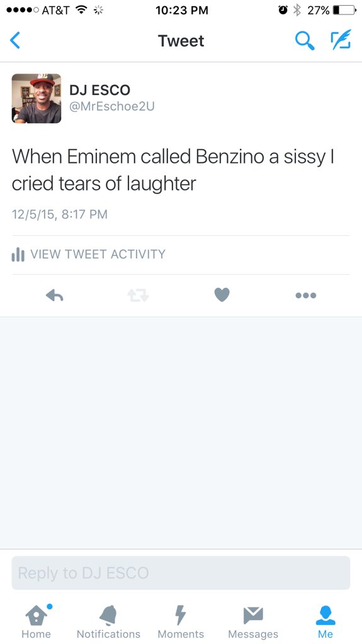The width and height of the screenshot is (362, 644).
Task: Tap the tweet timestamp 12/5/15, 8:17 PM
Action: click(x=60, y=214)
